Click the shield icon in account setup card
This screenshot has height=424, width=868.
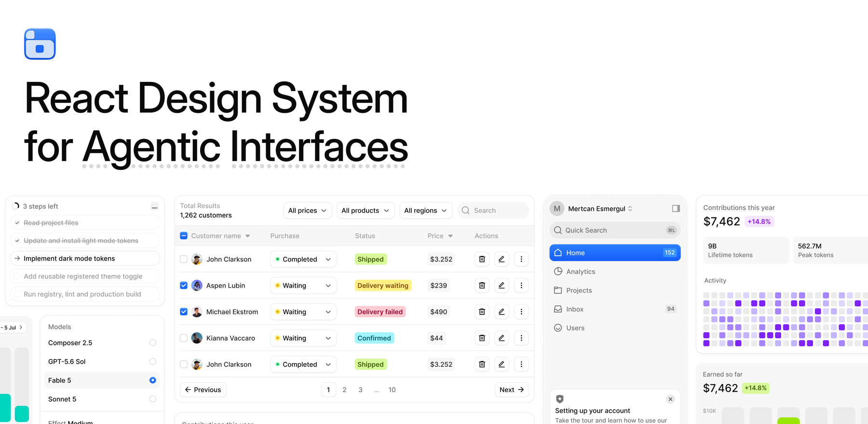click(560, 399)
